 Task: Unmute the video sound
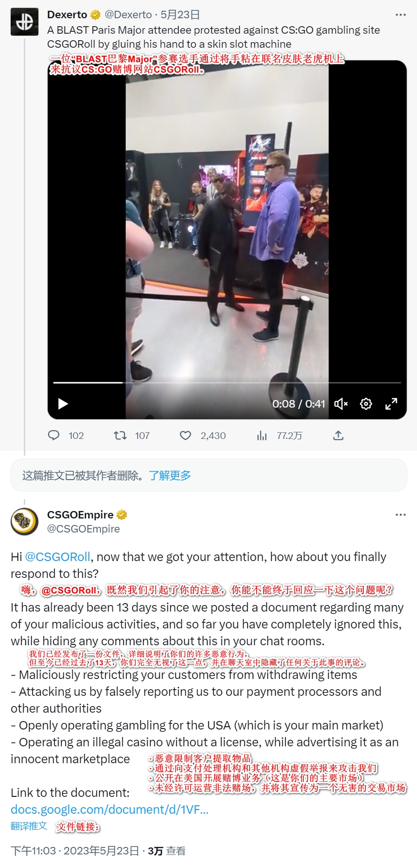click(341, 404)
